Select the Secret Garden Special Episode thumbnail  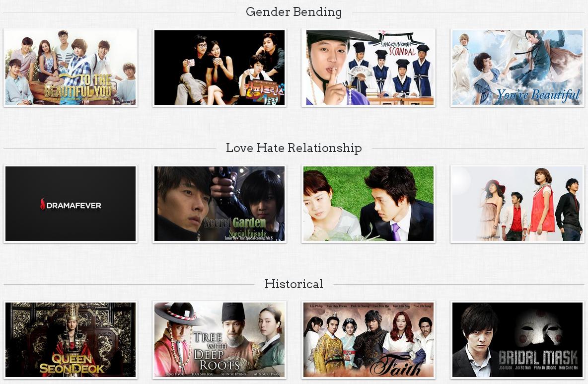pyautogui.click(x=220, y=204)
